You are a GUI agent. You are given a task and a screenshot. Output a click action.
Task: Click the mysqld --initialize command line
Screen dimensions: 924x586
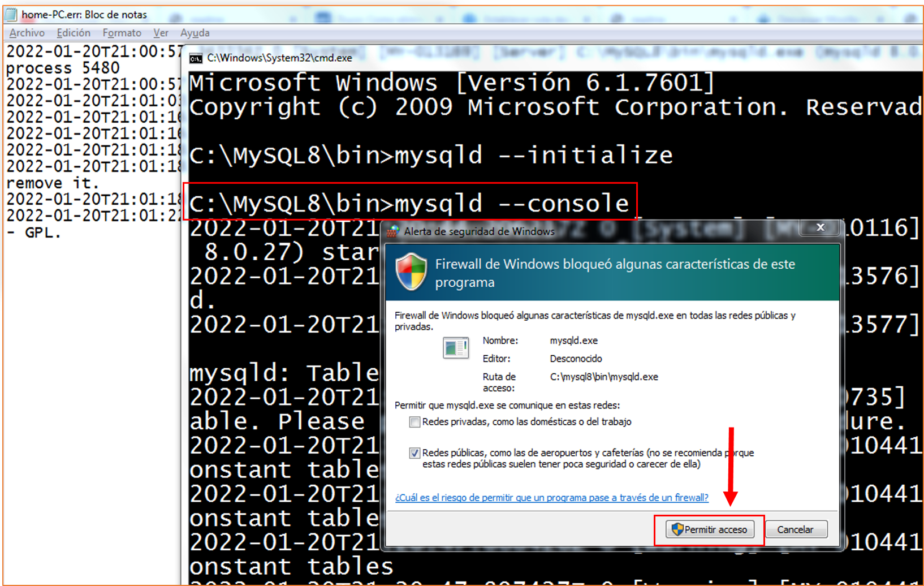coord(431,155)
